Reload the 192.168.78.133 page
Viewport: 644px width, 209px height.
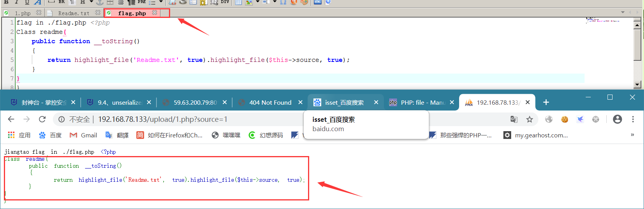tap(42, 119)
